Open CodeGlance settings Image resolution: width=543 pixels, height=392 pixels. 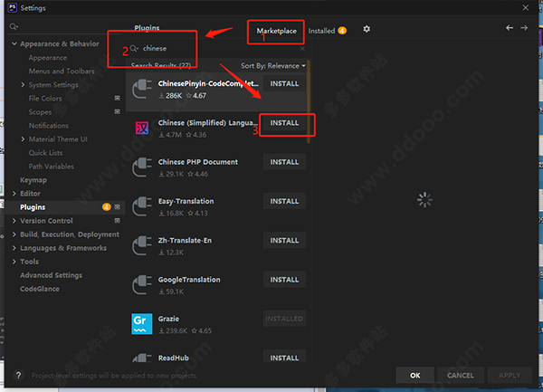coord(40,289)
